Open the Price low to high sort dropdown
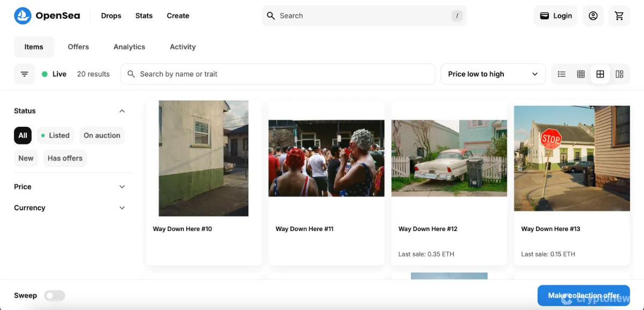The image size is (644, 310). 493,74
